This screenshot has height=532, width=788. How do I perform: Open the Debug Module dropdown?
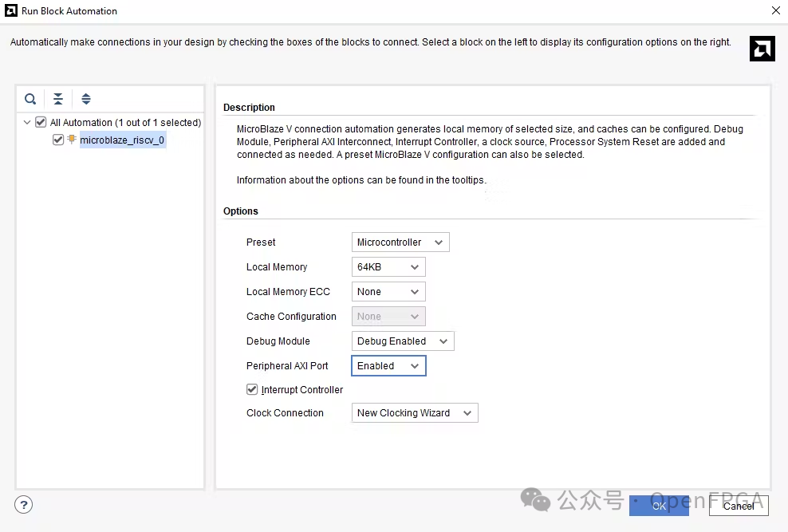tap(403, 341)
